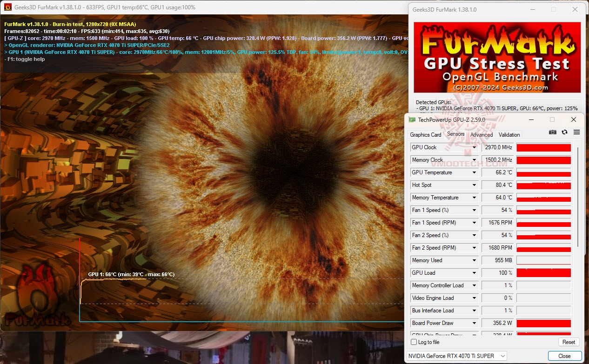
Task: Click Detected GPUs text in FurMark panel
Action: (x=433, y=102)
